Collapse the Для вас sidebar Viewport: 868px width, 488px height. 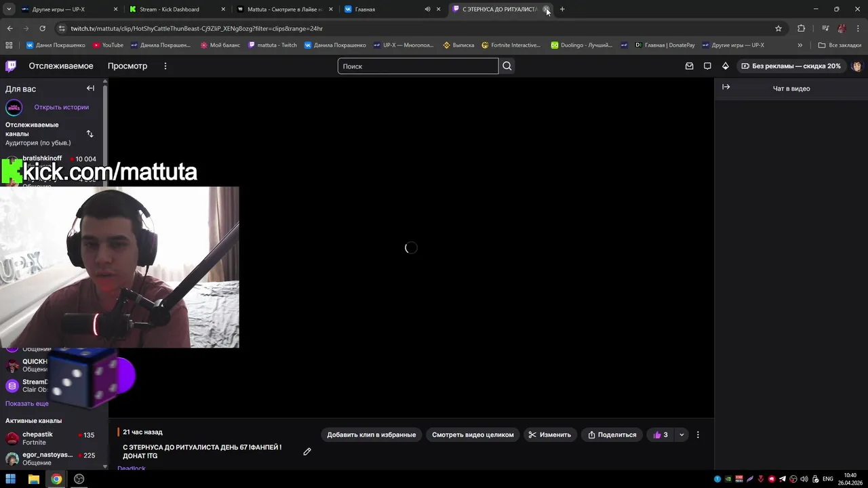pyautogui.click(x=90, y=88)
